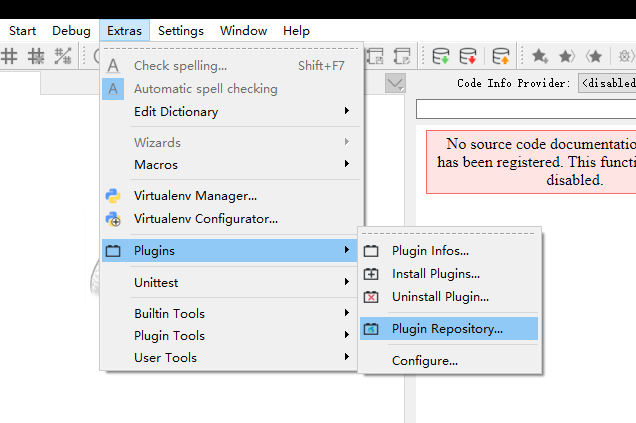
Task: Open Virtualenv Manager via Python icon
Action: pyautogui.click(x=113, y=196)
